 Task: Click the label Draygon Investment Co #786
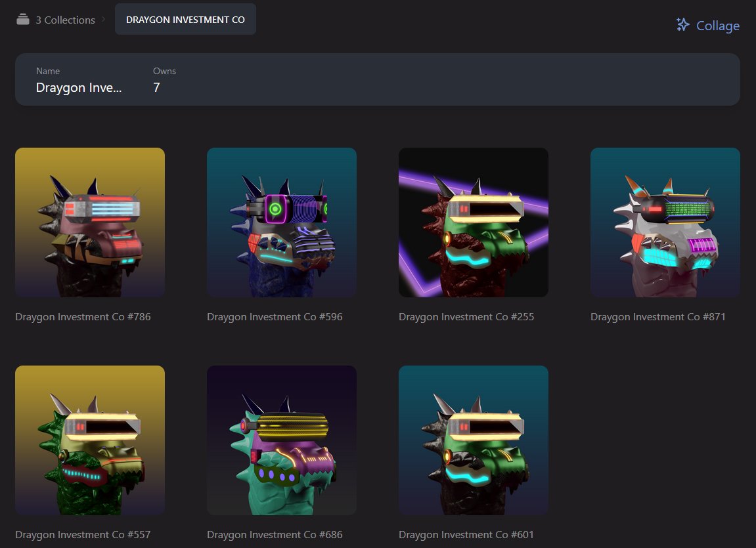point(83,317)
